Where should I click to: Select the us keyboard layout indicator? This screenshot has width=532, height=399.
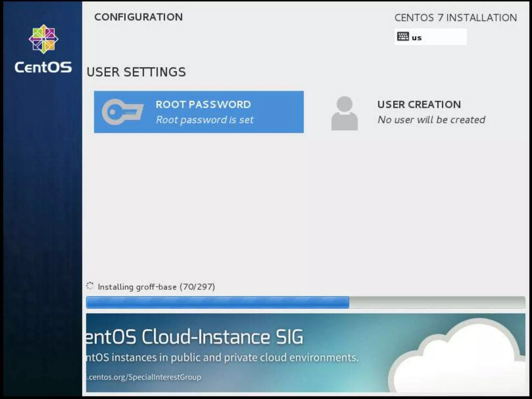pyautogui.click(x=430, y=37)
